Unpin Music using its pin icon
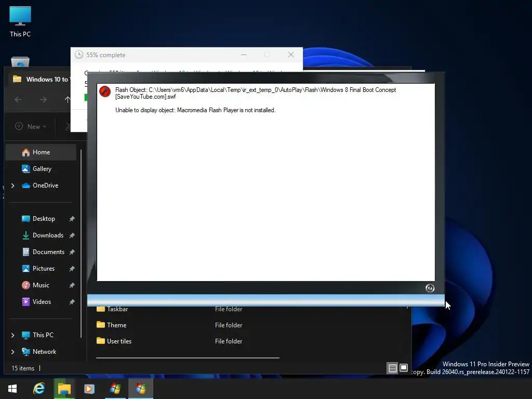Viewport: 532px width, 399px height. pyautogui.click(x=72, y=285)
